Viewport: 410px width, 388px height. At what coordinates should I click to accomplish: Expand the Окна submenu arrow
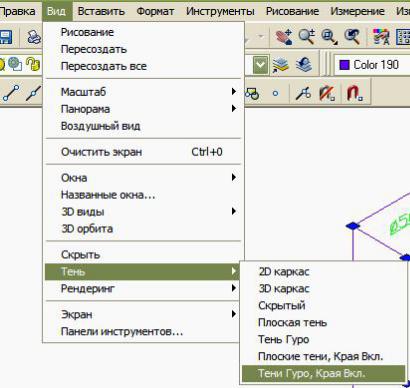click(234, 177)
